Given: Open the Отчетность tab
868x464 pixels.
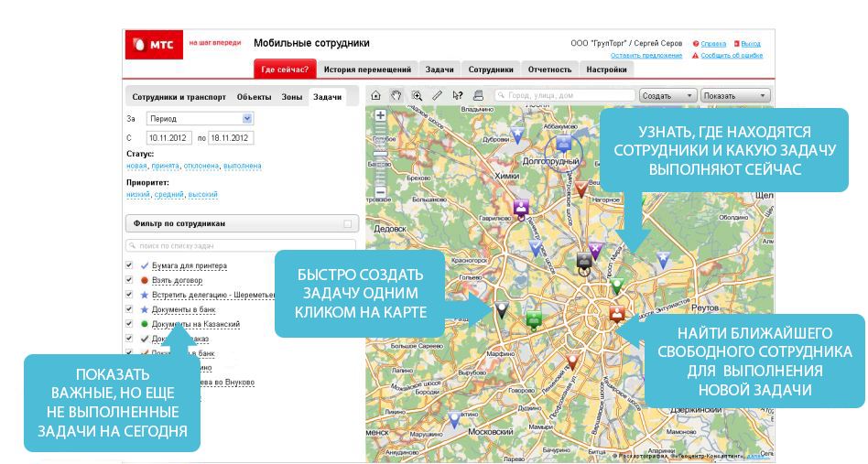Looking at the screenshot, I should (549, 70).
